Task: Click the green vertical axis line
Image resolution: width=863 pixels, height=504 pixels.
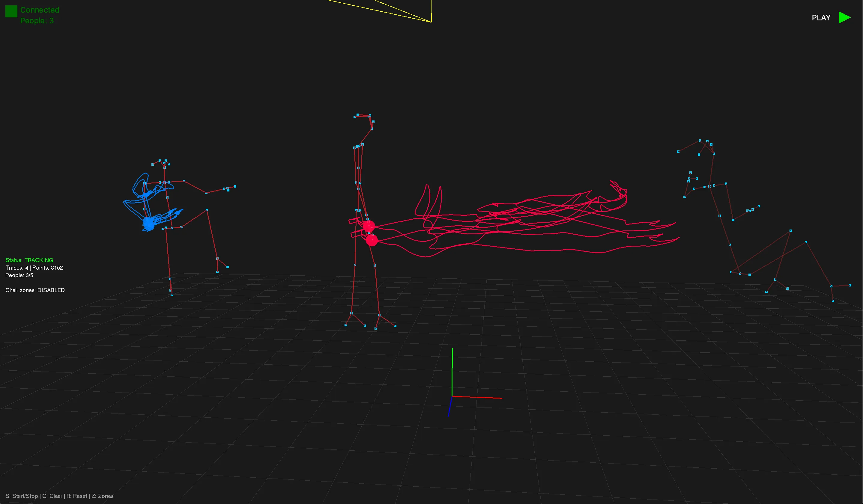Action: tap(452, 372)
